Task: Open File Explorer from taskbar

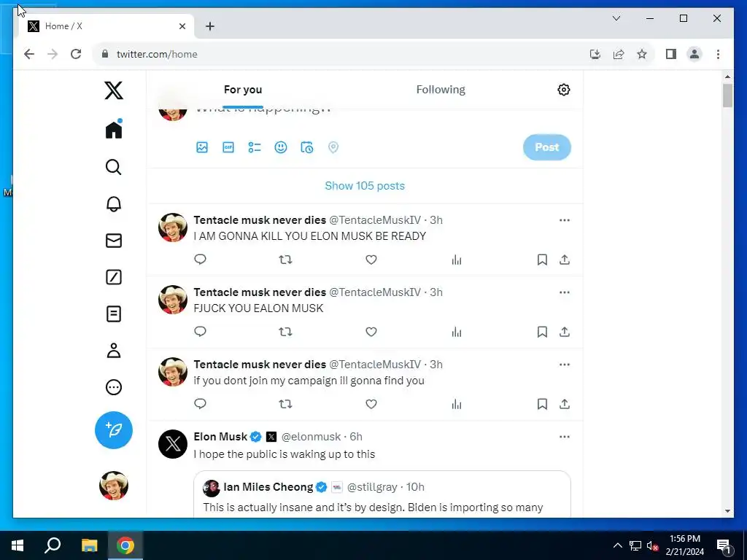Action: 89,545
